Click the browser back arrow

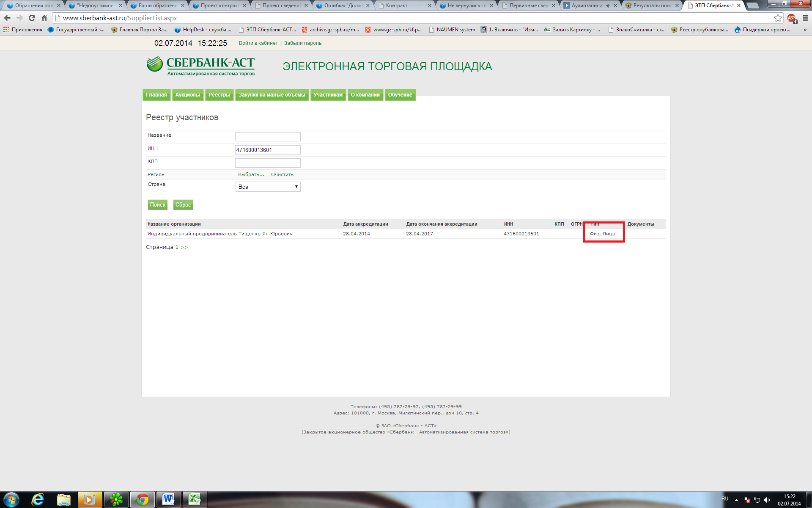coord(7,18)
